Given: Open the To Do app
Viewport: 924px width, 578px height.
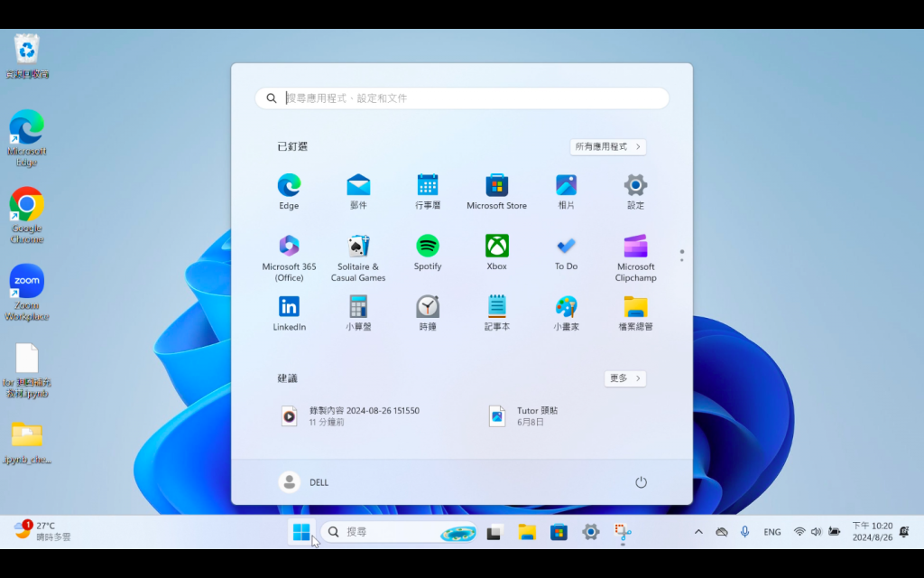Looking at the screenshot, I should click(x=566, y=254).
